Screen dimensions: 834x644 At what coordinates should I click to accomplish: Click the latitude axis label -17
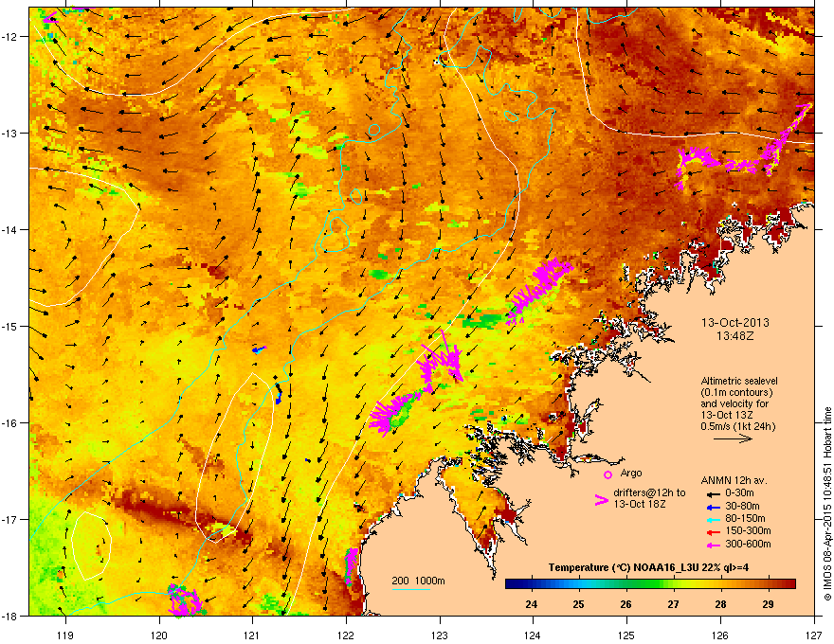coord(10,519)
